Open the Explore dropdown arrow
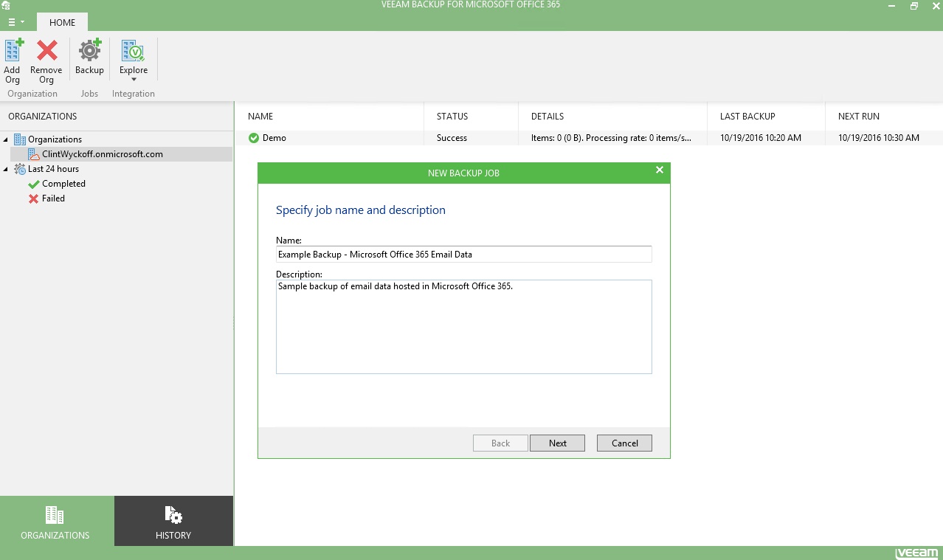 tap(134, 80)
